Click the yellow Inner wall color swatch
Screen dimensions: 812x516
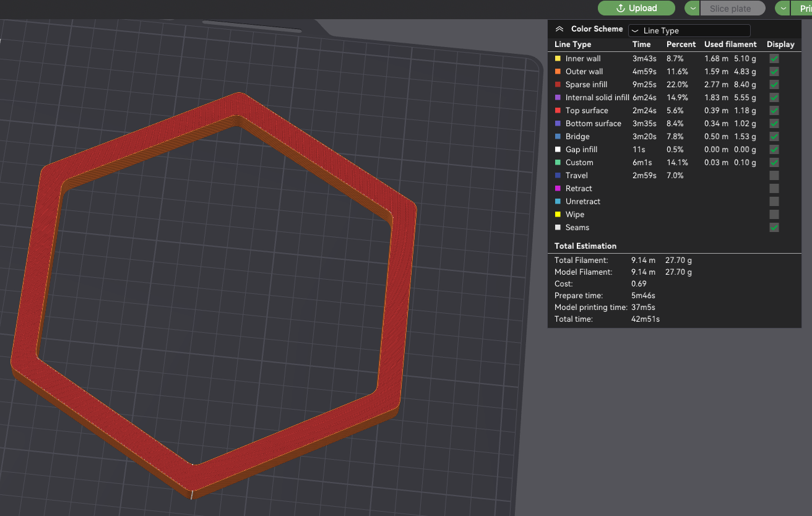click(558, 58)
